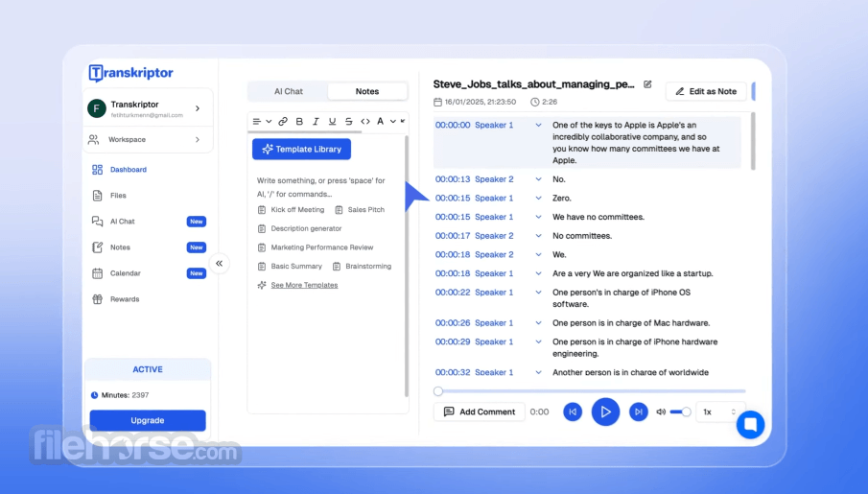This screenshot has width=868, height=494.
Task: Switch to the Notes tab
Action: coord(367,91)
